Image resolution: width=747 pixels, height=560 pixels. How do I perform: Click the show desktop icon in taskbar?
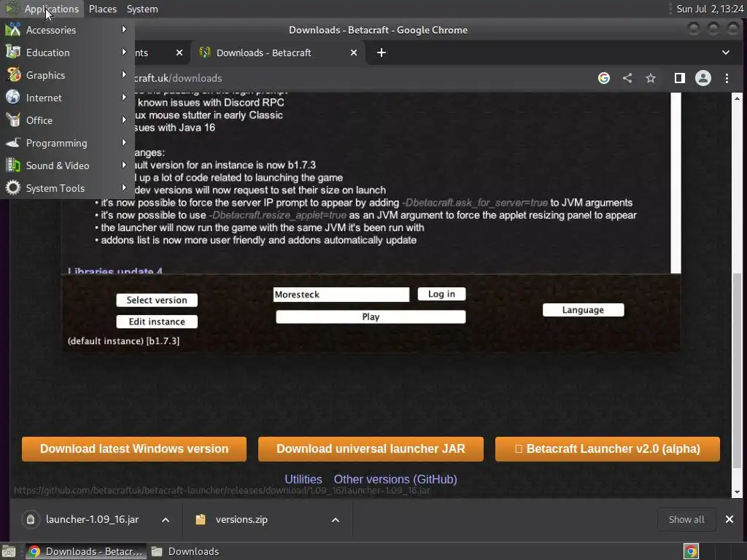click(9, 551)
